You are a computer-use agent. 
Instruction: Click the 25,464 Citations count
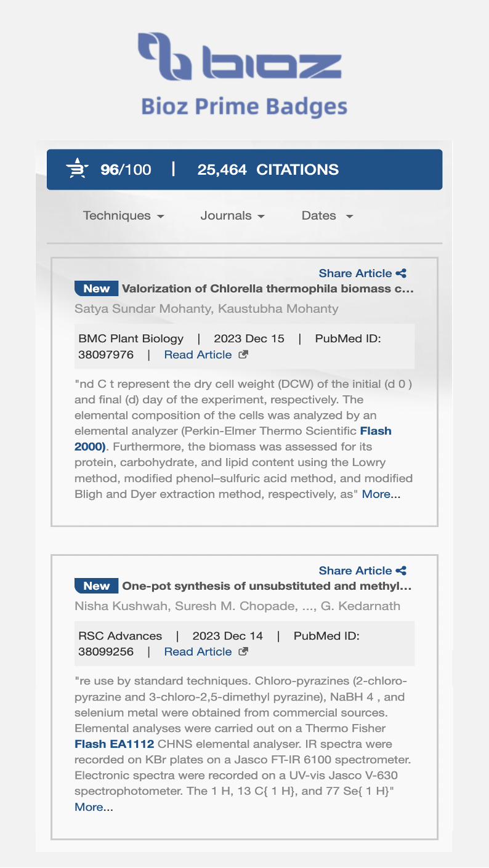(x=268, y=170)
